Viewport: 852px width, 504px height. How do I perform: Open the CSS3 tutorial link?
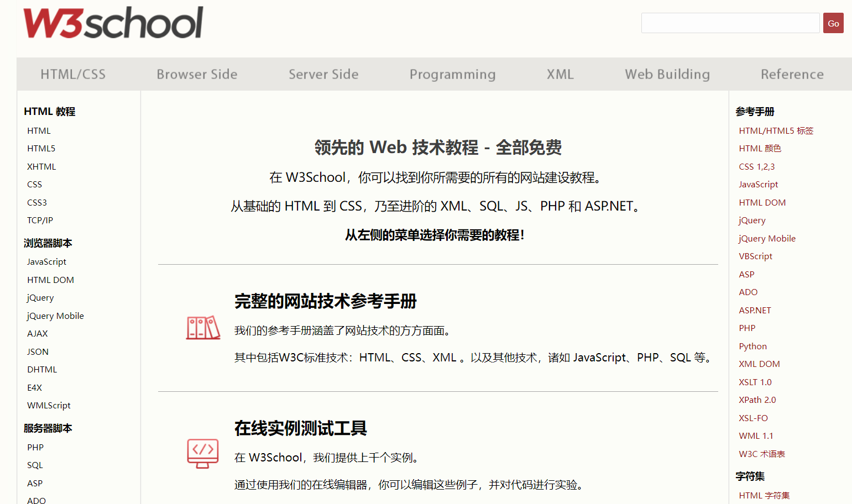(37, 202)
